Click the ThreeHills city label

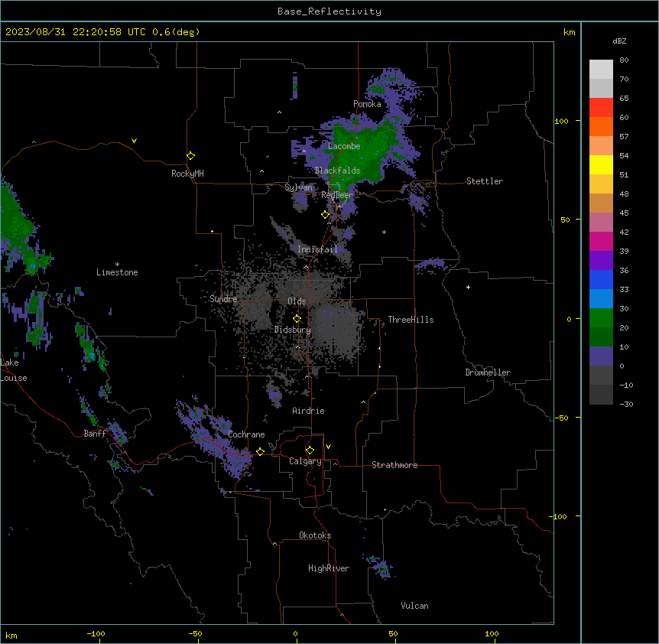[x=411, y=320]
